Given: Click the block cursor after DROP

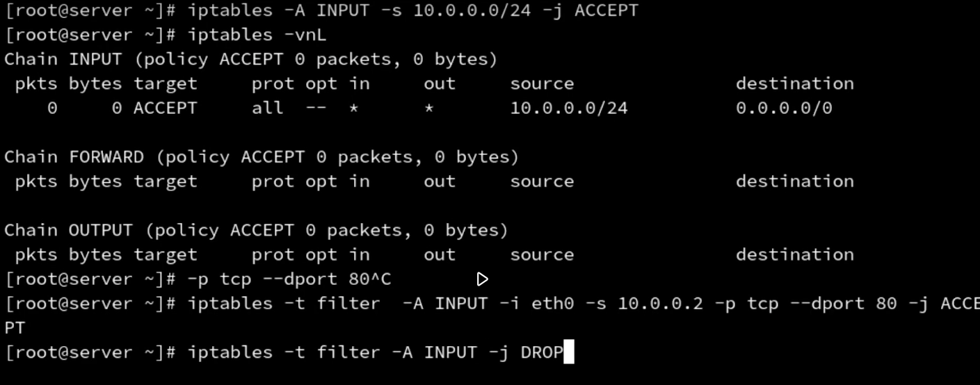Looking at the screenshot, I should [x=568, y=352].
